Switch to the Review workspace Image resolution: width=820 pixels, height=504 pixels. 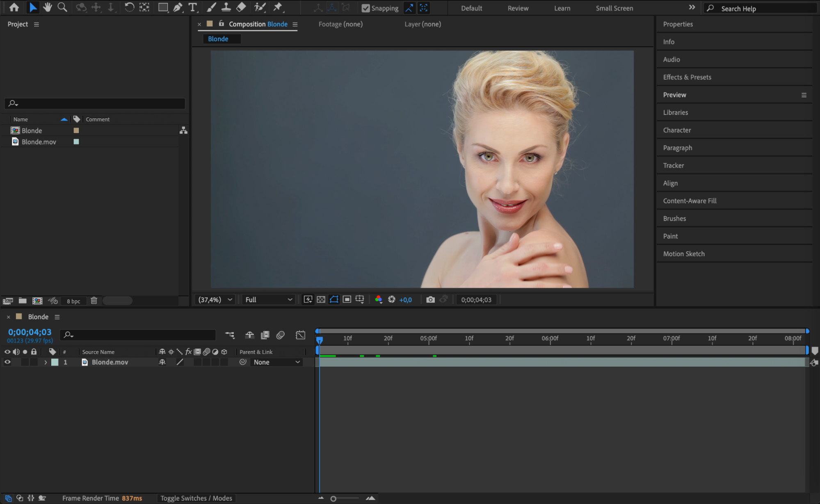click(x=518, y=8)
